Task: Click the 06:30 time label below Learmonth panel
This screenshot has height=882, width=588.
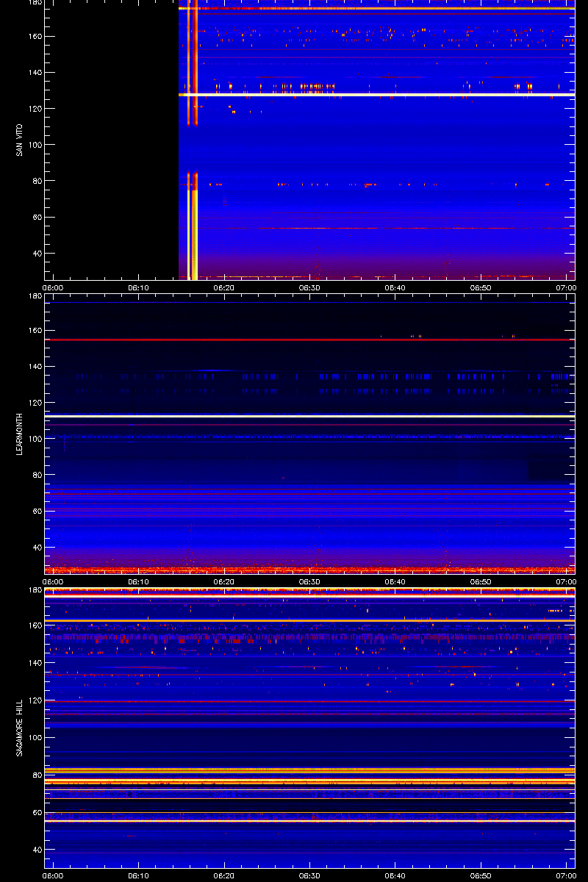Action: tap(309, 581)
